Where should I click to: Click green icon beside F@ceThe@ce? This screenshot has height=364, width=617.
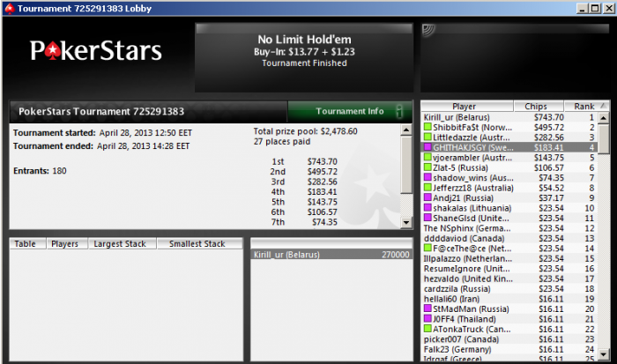[x=427, y=248]
